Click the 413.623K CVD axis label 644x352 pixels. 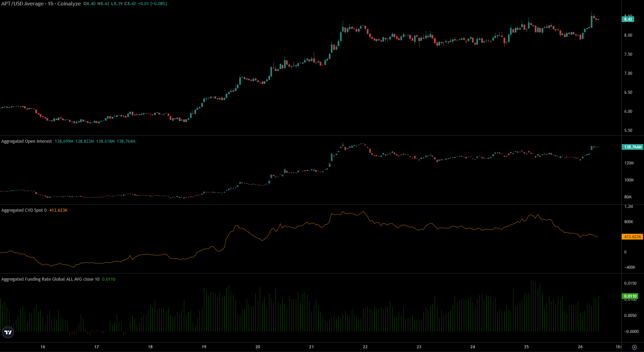pos(632,237)
